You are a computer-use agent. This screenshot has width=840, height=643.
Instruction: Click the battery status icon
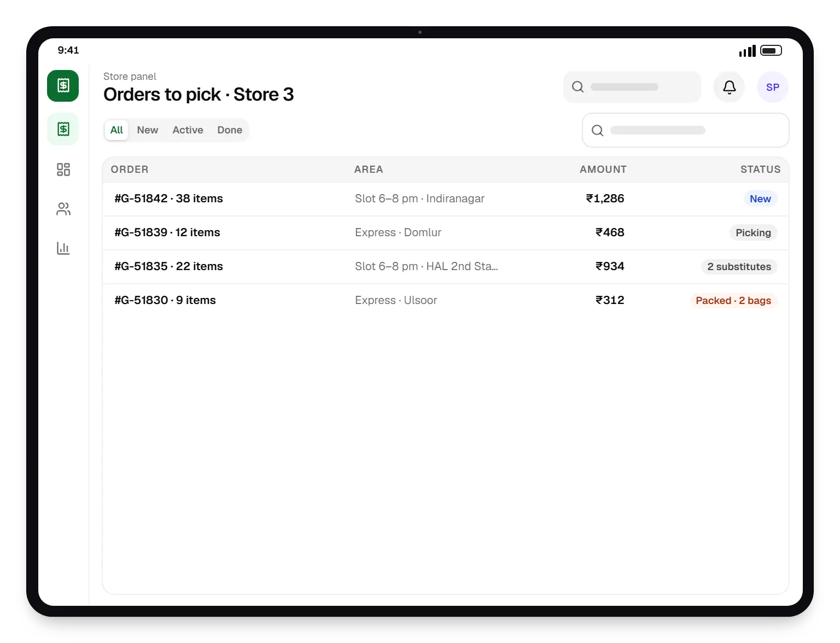point(771,50)
